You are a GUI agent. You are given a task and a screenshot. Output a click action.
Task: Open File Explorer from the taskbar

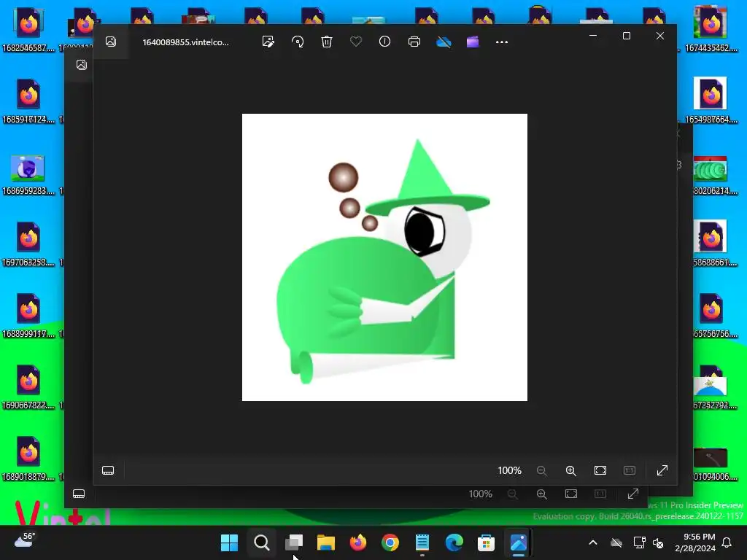click(x=326, y=542)
